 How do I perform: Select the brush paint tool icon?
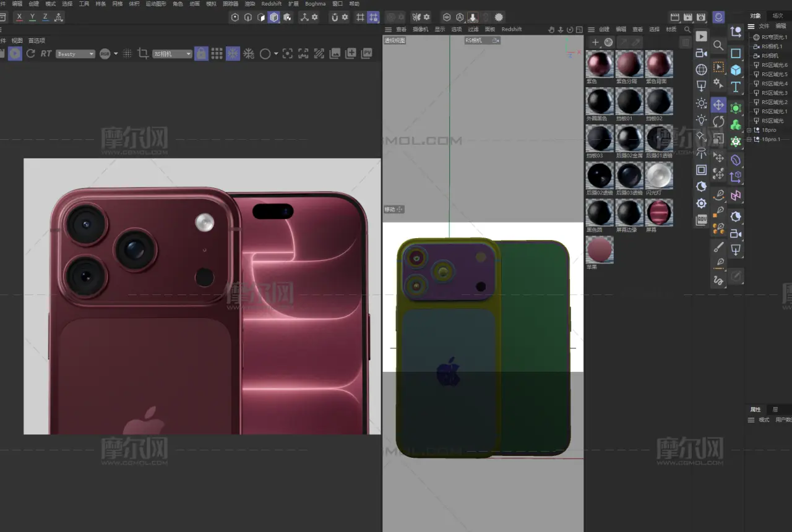pos(718,247)
